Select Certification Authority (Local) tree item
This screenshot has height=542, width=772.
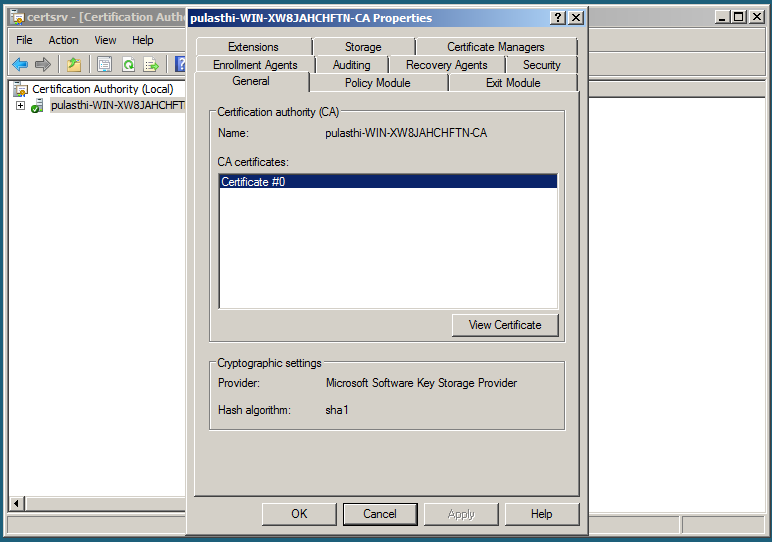(x=103, y=89)
